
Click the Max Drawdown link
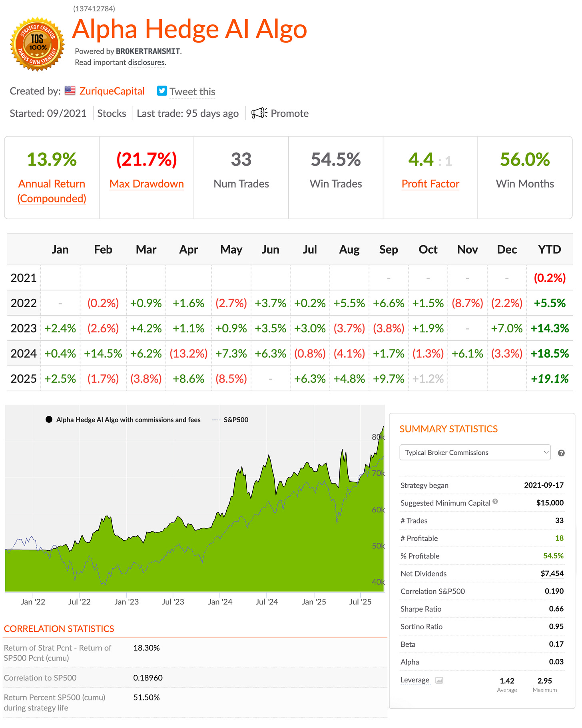tap(147, 184)
